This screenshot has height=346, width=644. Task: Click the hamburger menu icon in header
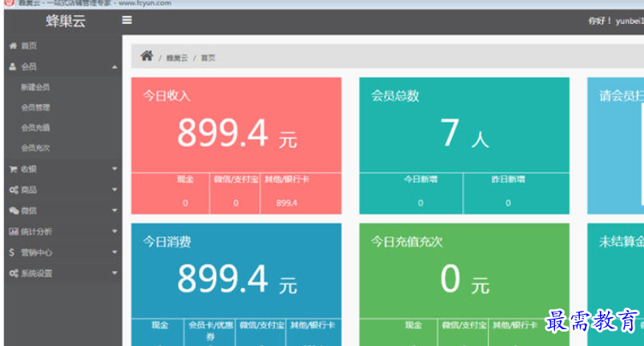pos(127,20)
